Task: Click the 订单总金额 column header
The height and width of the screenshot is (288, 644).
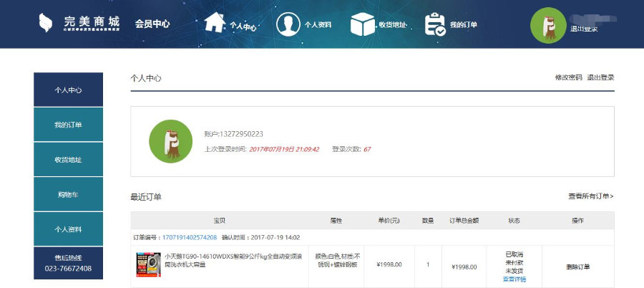Action: point(464,221)
